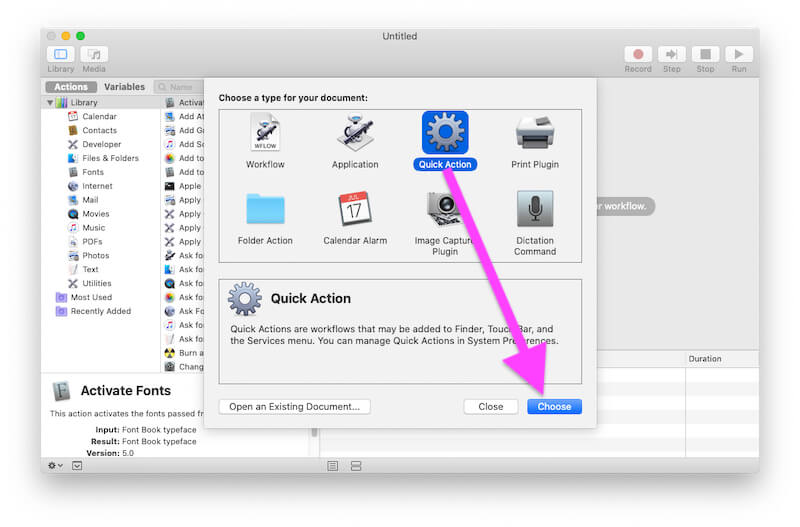Image resolution: width=800 pixels, height=527 pixels.
Task: Open the Contacts library category
Action: [99, 131]
